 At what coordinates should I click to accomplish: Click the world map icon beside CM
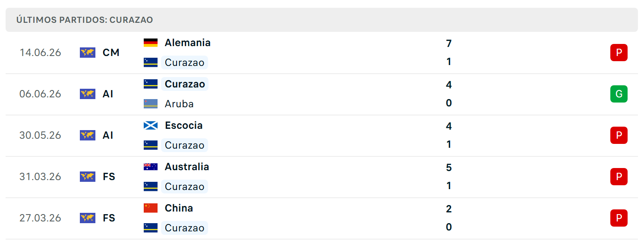(x=87, y=53)
